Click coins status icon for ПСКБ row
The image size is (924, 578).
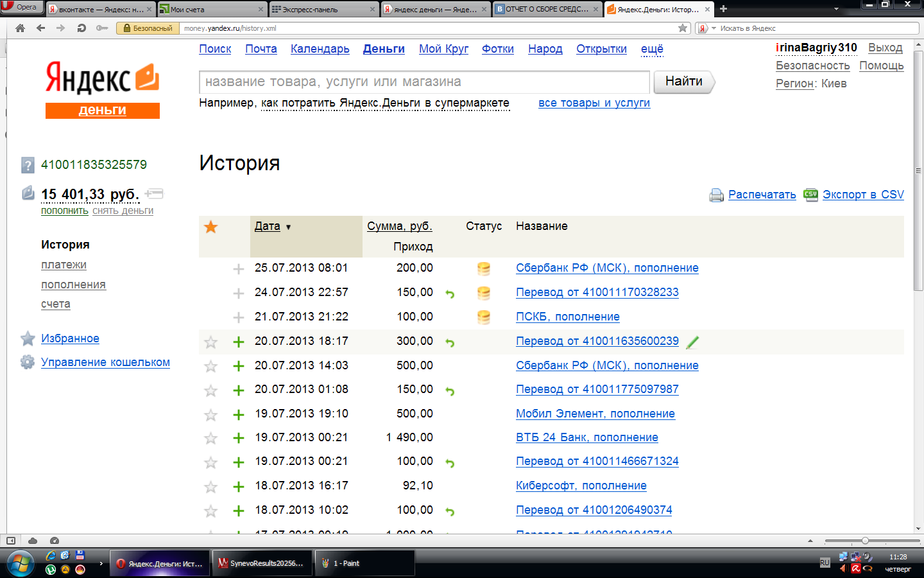(x=484, y=317)
